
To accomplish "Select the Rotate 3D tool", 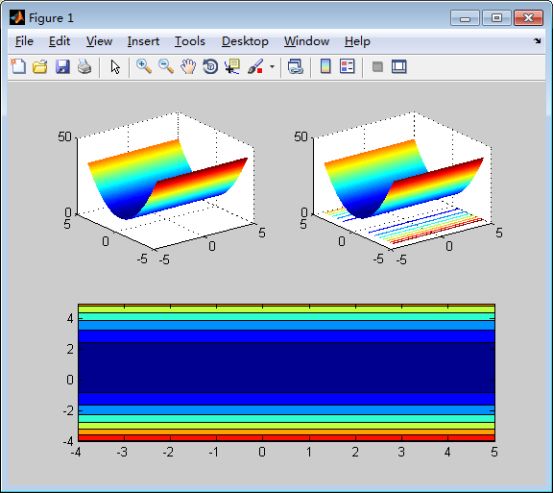I will pyautogui.click(x=210, y=66).
